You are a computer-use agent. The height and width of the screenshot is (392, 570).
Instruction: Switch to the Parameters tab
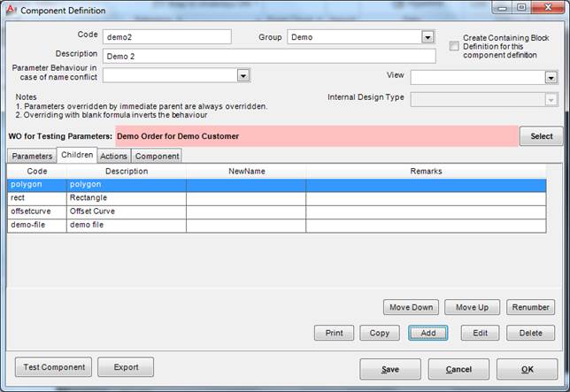click(x=32, y=156)
